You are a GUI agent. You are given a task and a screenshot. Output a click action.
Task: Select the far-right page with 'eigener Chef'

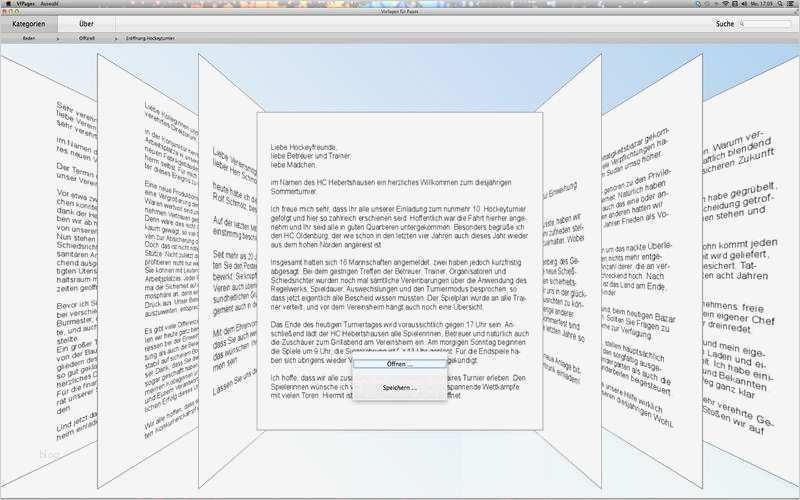(751, 270)
